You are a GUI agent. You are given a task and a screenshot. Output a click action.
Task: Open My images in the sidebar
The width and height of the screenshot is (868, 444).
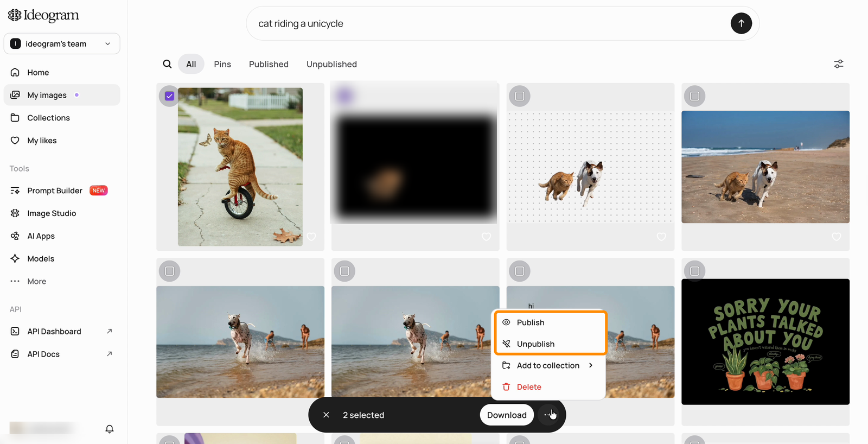pos(62,95)
